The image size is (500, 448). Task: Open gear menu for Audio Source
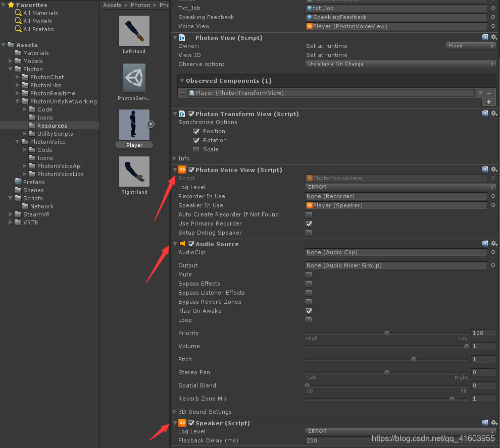pyautogui.click(x=494, y=244)
